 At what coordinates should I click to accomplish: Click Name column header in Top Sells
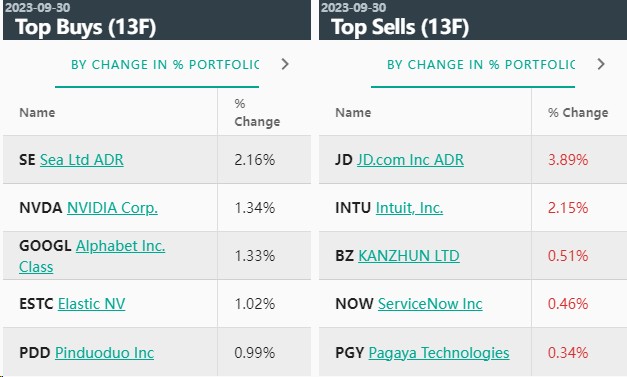353,112
